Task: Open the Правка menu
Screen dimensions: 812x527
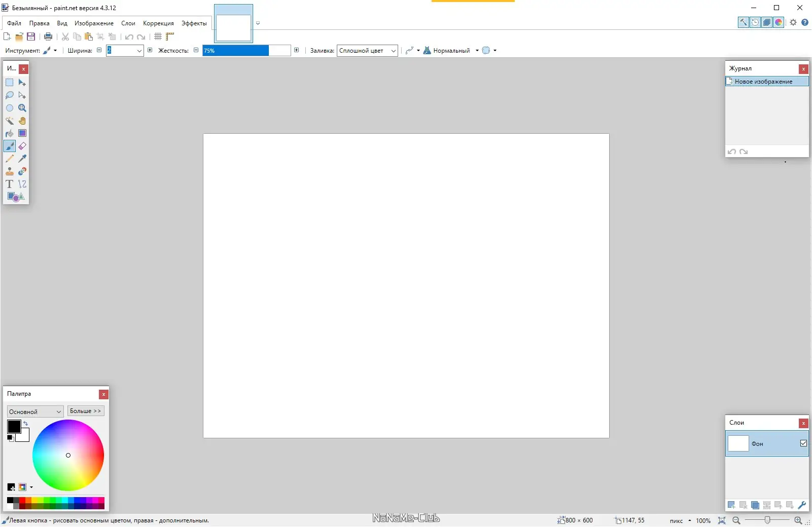Action: coord(40,23)
